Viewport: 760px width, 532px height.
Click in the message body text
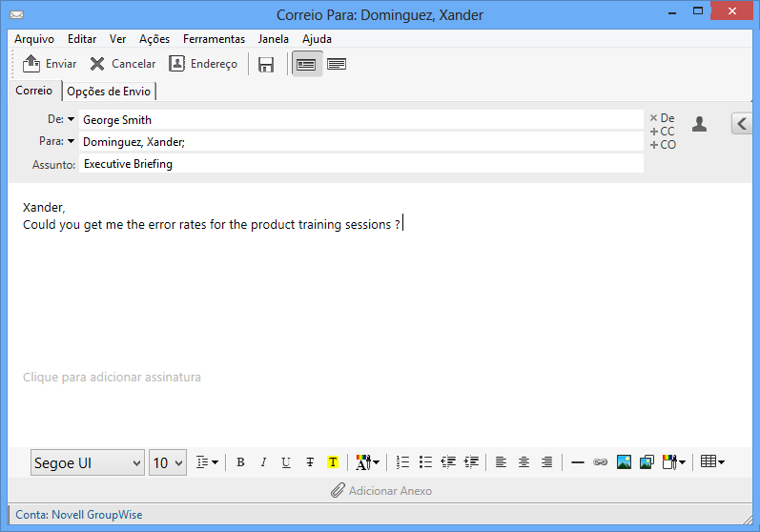click(x=212, y=224)
